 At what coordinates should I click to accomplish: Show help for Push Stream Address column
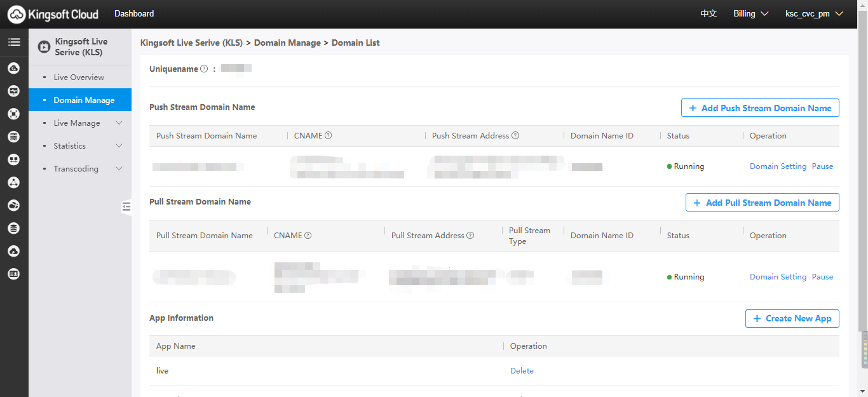click(515, 135)
